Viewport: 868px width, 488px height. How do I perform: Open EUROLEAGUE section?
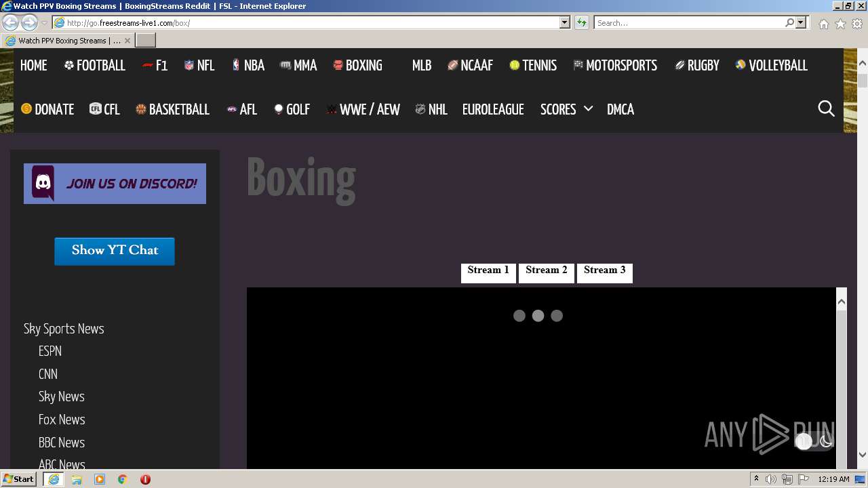click(493, 110)
